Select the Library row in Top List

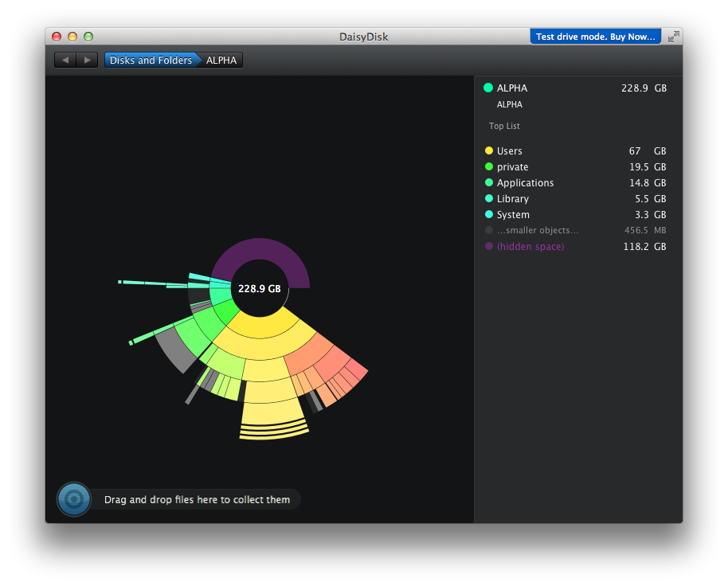click(x=575, y=198)
